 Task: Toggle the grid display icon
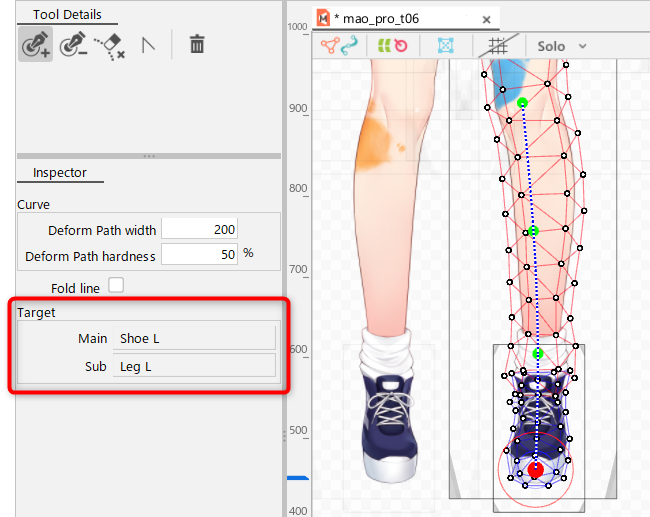click(x=498, y=46)
